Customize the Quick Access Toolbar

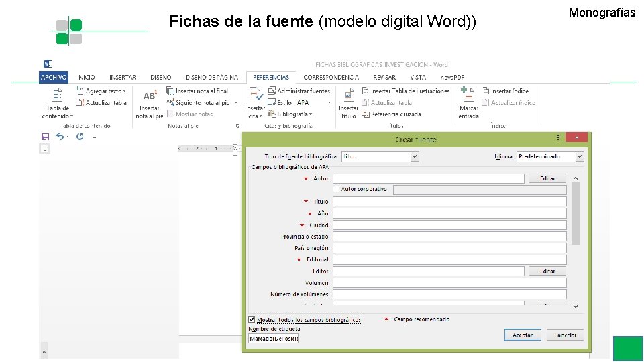[95, 137]
